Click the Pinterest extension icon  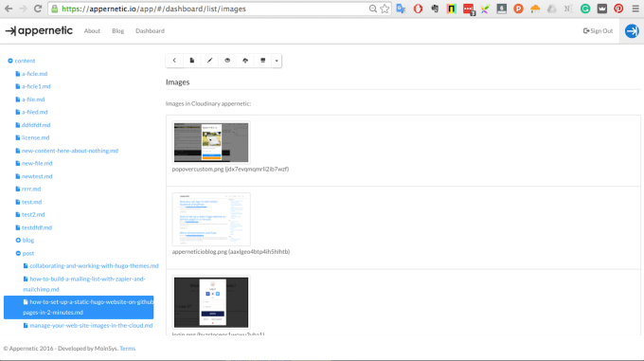pos(618,9)
